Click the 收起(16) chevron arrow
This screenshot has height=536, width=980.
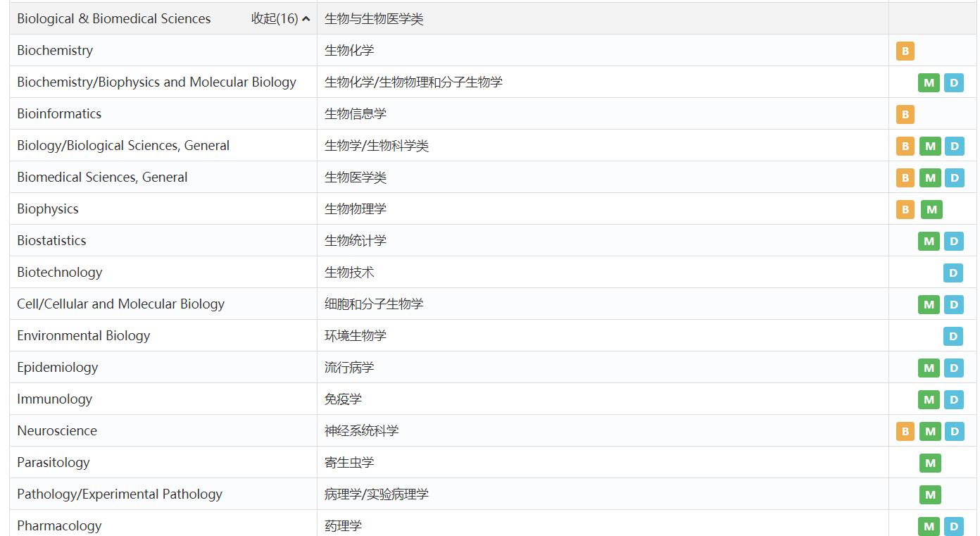pos(304,19)
